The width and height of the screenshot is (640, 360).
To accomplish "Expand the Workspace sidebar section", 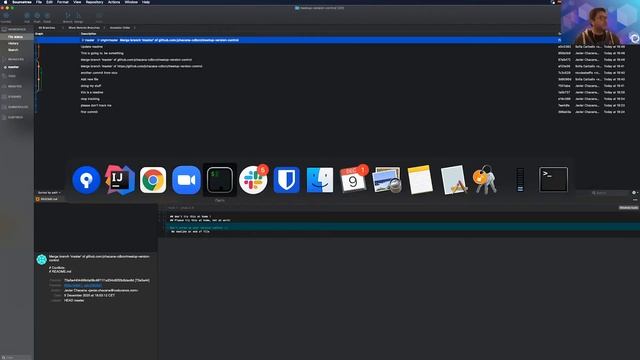I will pyautogui.click(x=17, y=29).
